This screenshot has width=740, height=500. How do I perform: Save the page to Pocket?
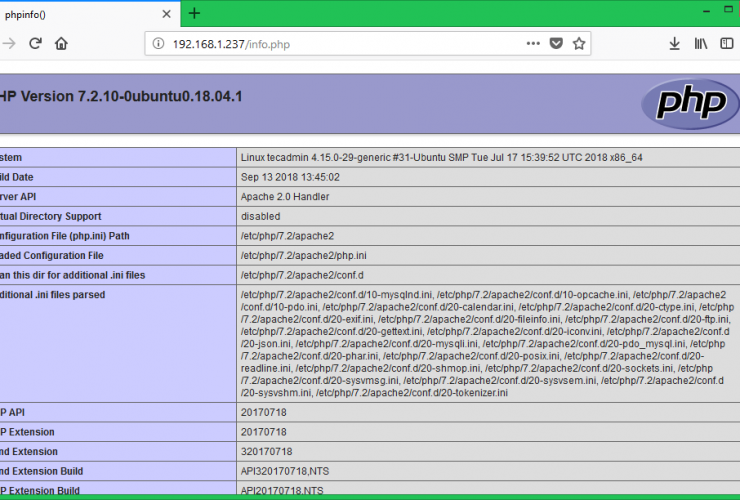point(556,44)
